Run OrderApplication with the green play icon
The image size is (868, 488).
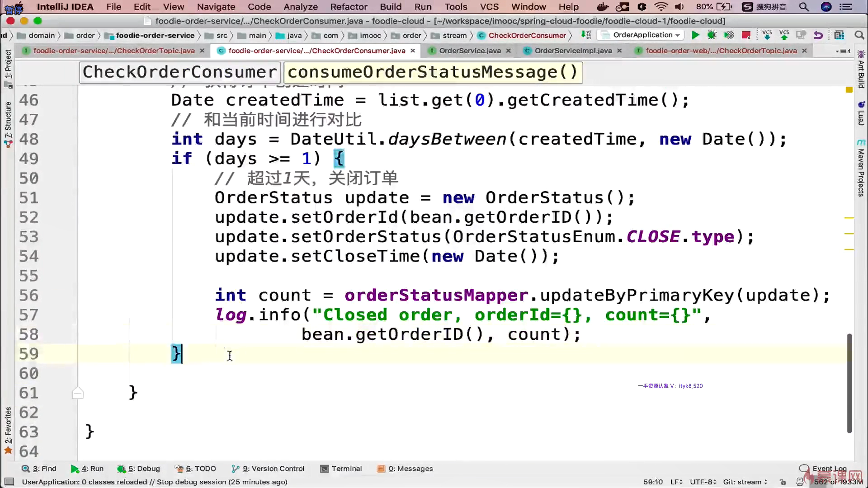[695, 35]
